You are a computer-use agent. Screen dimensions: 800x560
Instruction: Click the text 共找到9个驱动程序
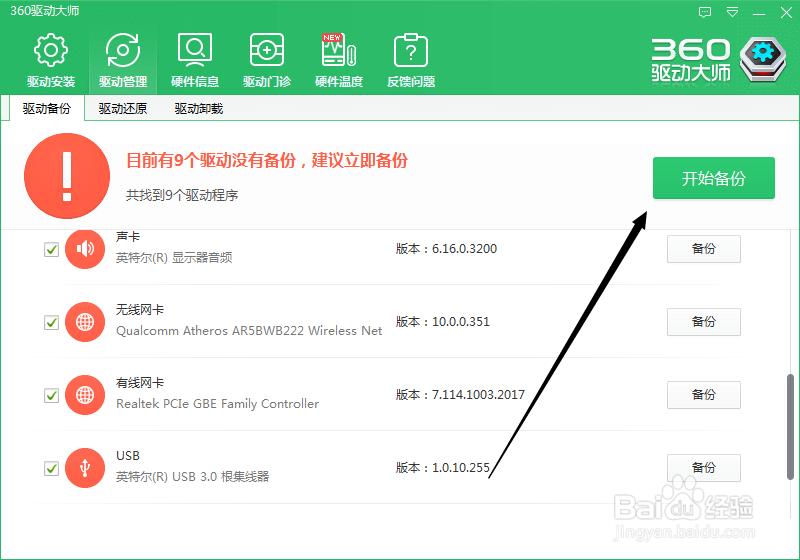182,195
